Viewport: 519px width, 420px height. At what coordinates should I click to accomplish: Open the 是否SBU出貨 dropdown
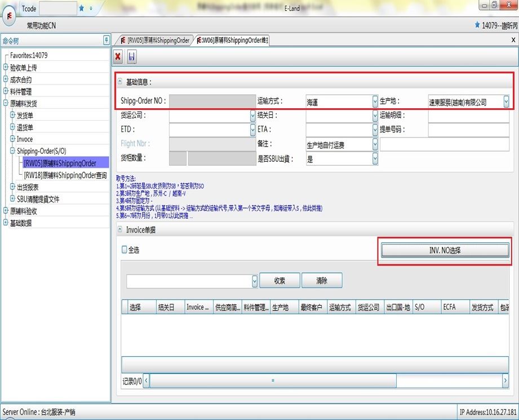click(375, 159)
